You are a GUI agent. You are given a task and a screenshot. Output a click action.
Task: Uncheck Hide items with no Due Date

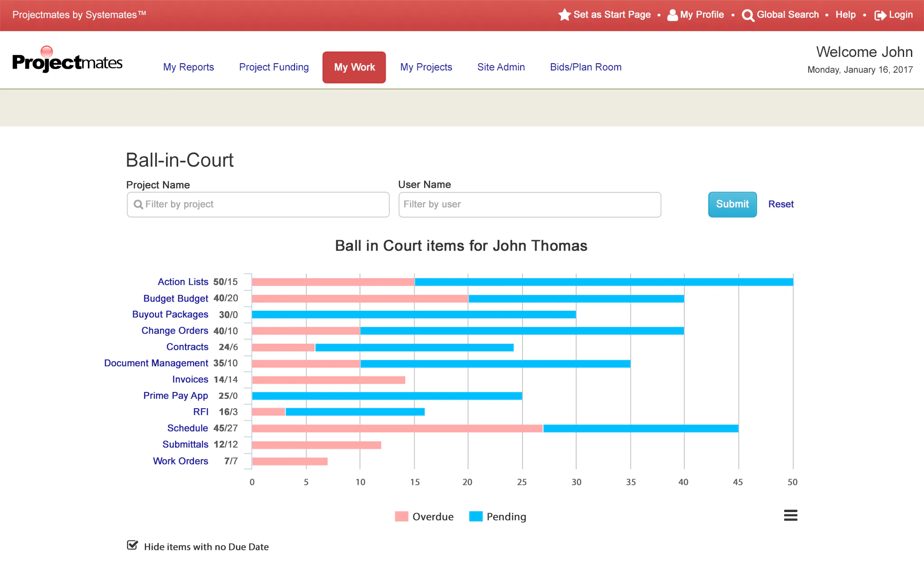click(x=132, y=545)
